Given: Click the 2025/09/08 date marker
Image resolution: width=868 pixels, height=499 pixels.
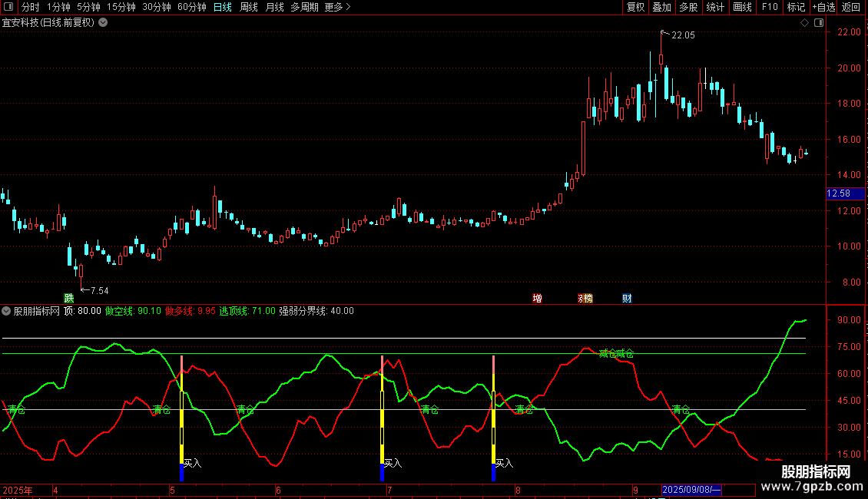Looking at the screenshot, I should (691, 490).
